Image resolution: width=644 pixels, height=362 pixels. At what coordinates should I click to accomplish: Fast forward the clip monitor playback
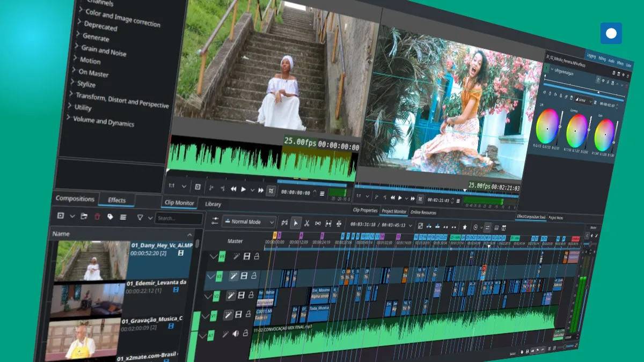[261, 190]
